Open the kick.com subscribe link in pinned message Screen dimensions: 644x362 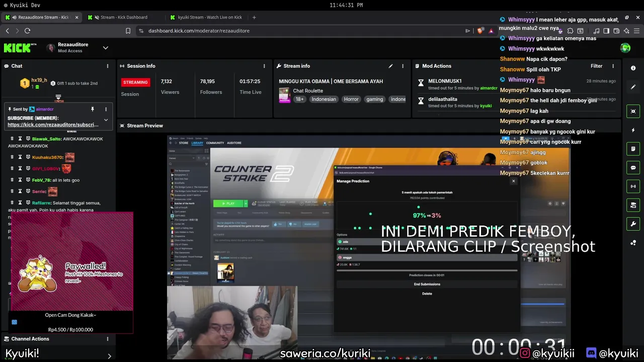pyautogui.click(x=53, y=125)
